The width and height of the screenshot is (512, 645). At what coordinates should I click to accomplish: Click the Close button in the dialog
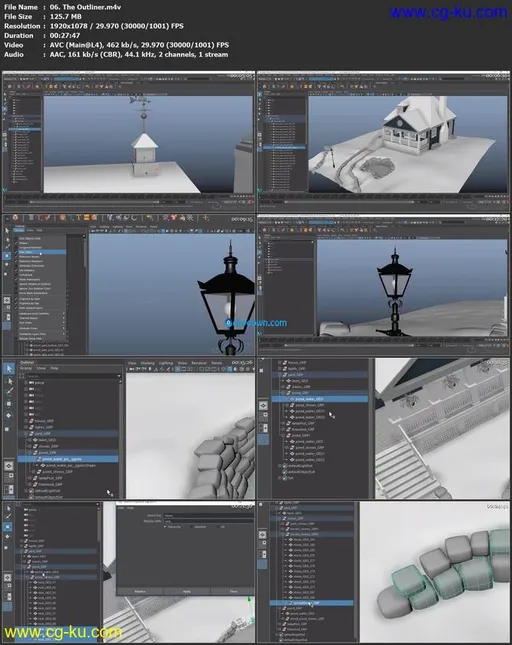point(233,591)
